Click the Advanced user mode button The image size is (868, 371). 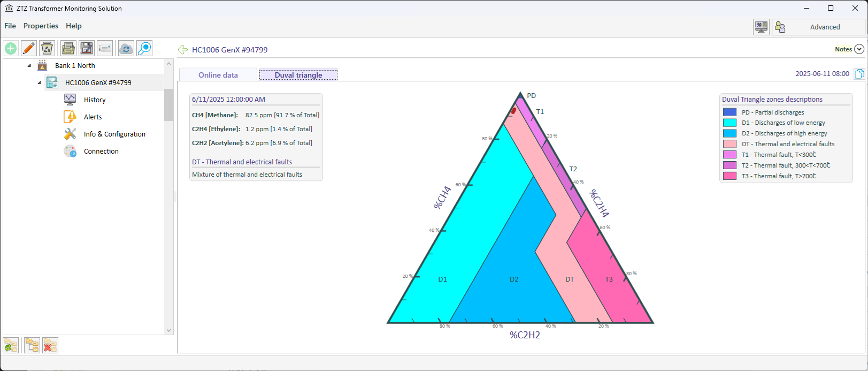tap(818, 27)
